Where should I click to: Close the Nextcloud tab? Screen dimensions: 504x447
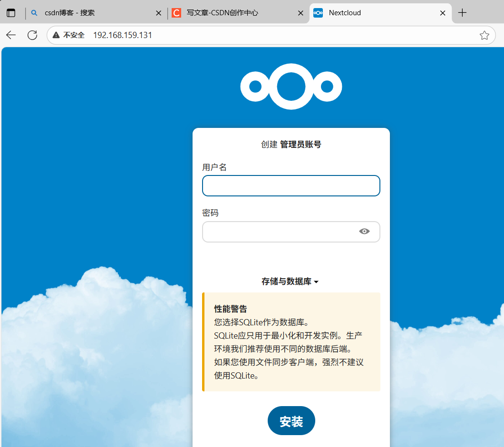pos(443,13)
